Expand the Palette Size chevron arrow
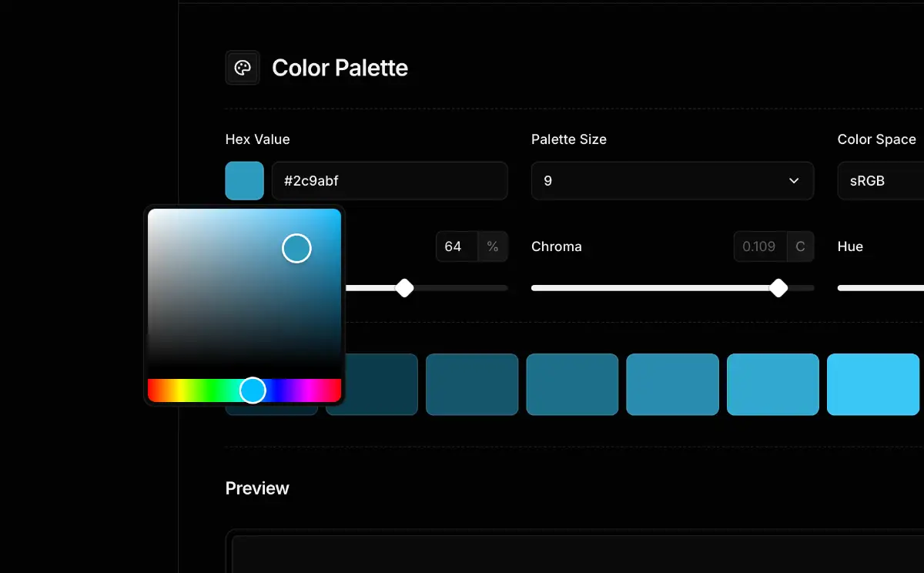The height and width of the screenshot is (573, 924). [794, 181]
